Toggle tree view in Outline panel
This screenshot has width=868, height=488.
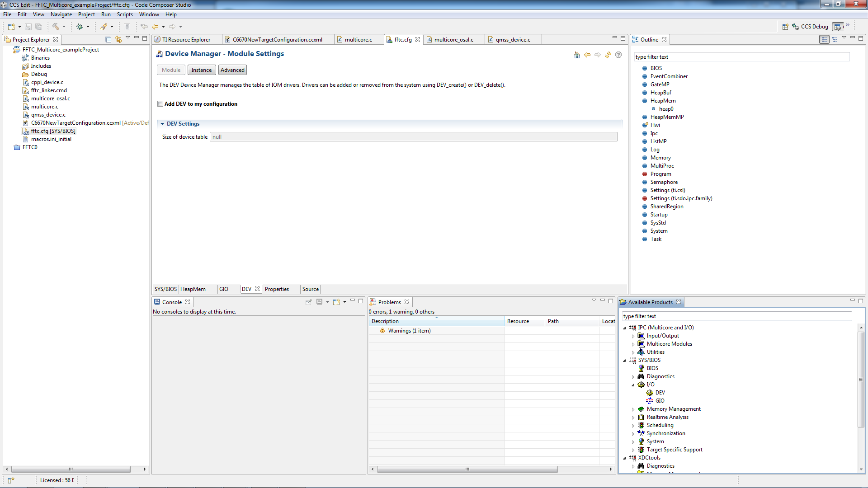pos(835,39)
